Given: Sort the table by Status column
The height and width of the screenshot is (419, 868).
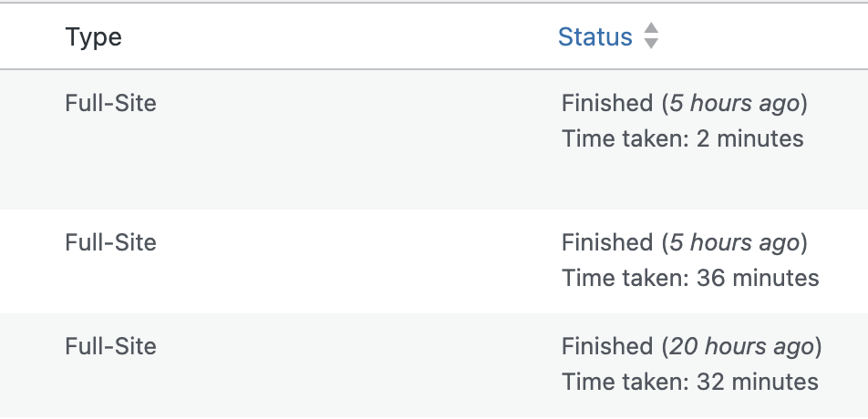Looking at the screenshot, I should (x=594, y=36).
